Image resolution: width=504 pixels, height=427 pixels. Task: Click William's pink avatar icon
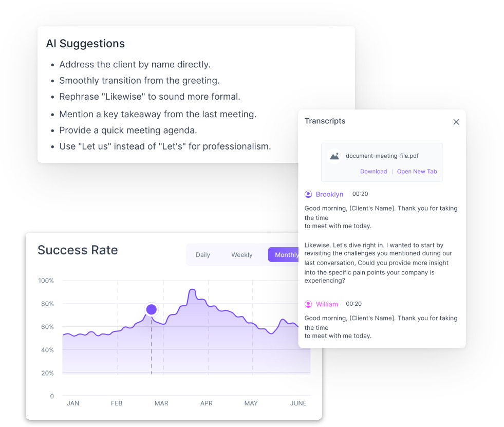click(x=308, y=304)
